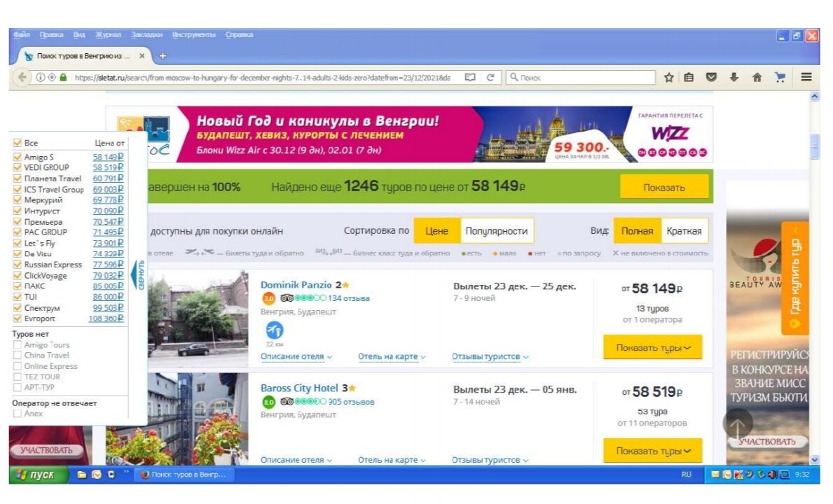Toggle reader view icon in address bar
The height and width of the screenshot is (504, 833).
pos(470,78)
